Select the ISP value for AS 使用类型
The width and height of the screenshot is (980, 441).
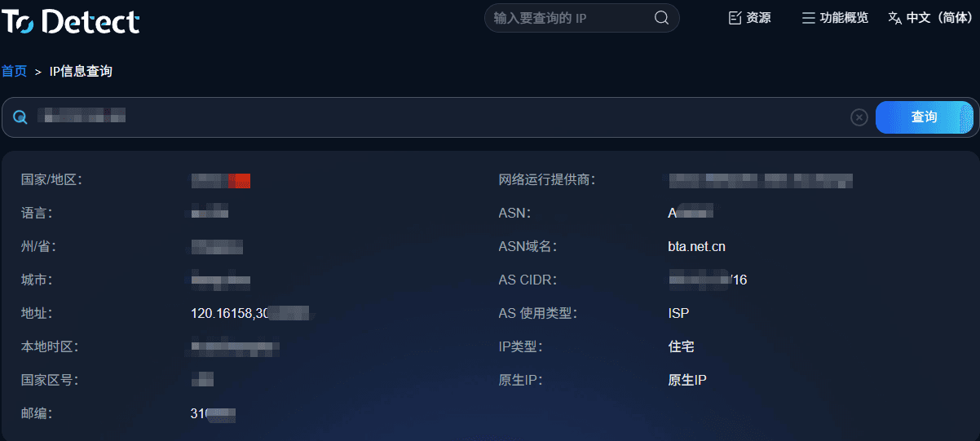[678, 313]
